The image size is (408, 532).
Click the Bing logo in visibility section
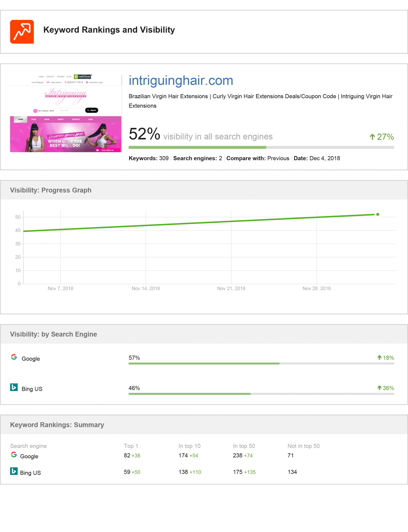click(14, 387)
